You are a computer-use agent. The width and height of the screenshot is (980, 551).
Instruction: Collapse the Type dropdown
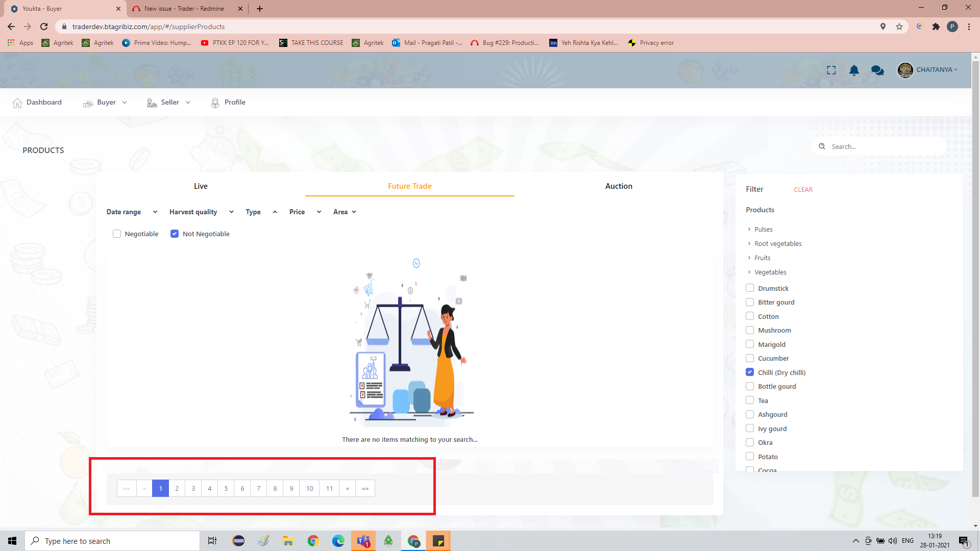tap(261, 212)
